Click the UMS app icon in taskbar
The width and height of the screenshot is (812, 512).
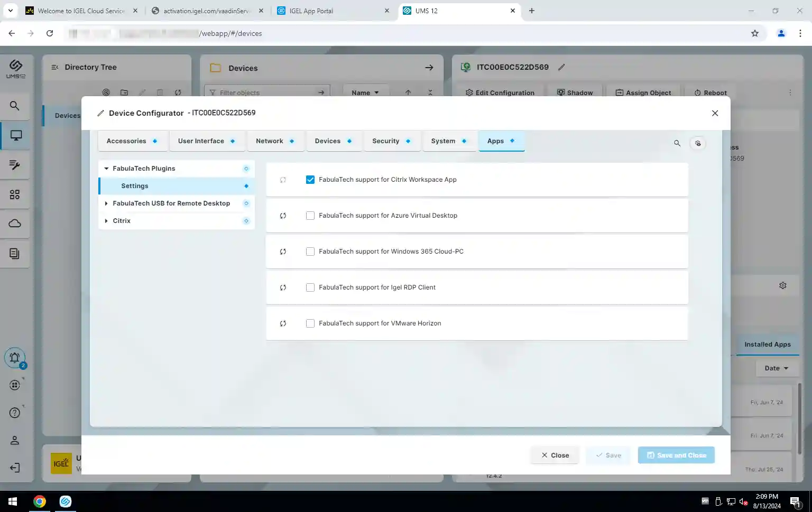coord(66,501)
